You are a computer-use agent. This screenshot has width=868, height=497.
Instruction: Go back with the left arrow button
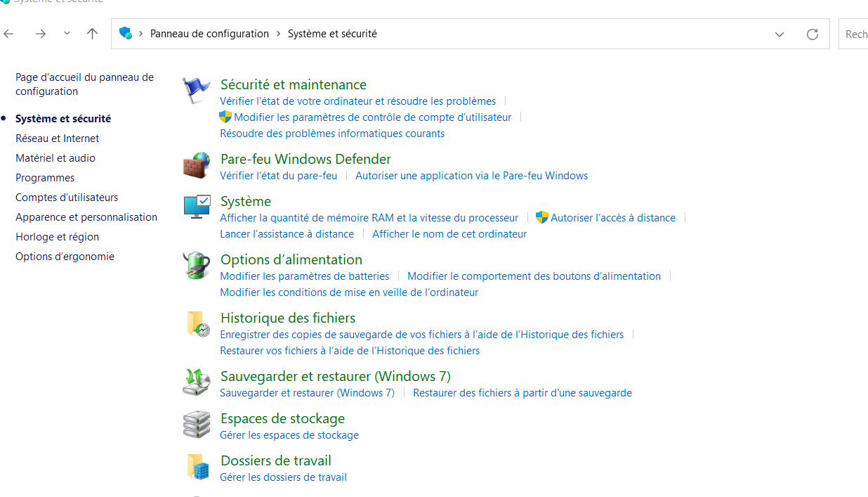pyautogui.click(x=8, y=34)
